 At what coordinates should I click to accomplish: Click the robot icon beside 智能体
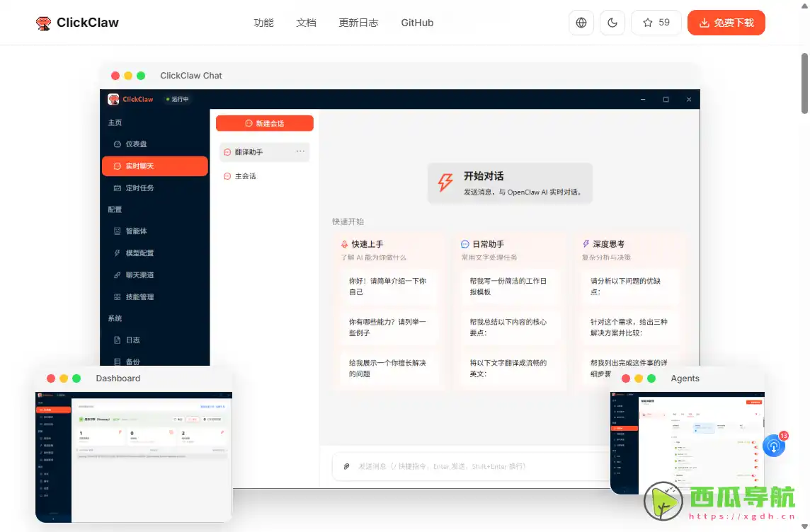[x=118, y=231]
